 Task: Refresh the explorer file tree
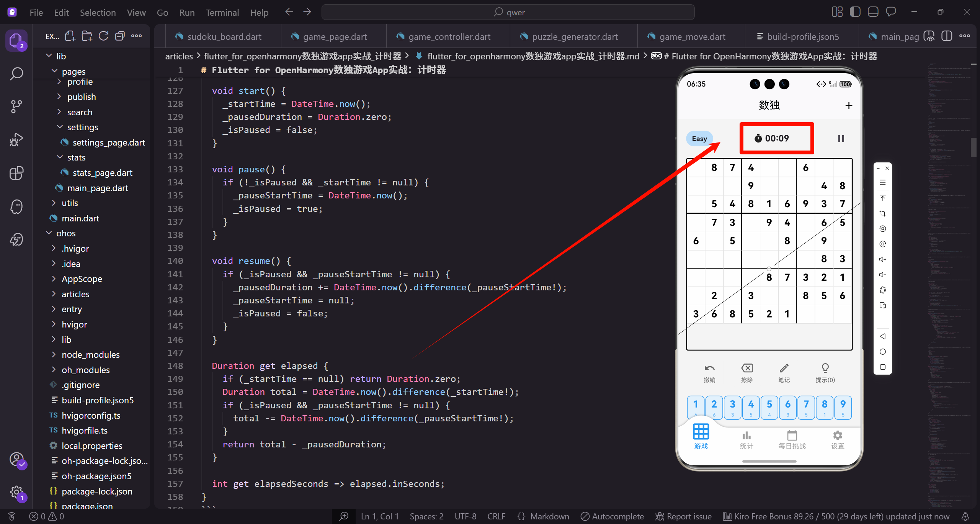[x=103, y=36]
